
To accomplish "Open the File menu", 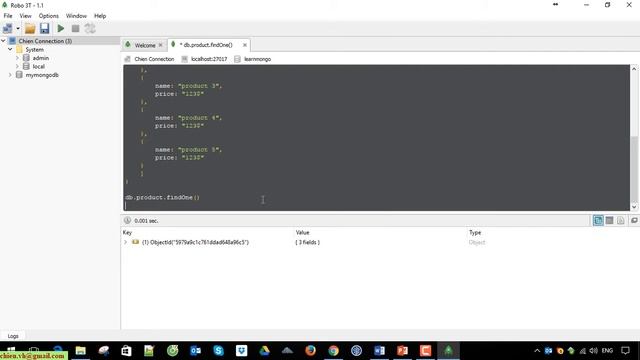I will 8,16.
